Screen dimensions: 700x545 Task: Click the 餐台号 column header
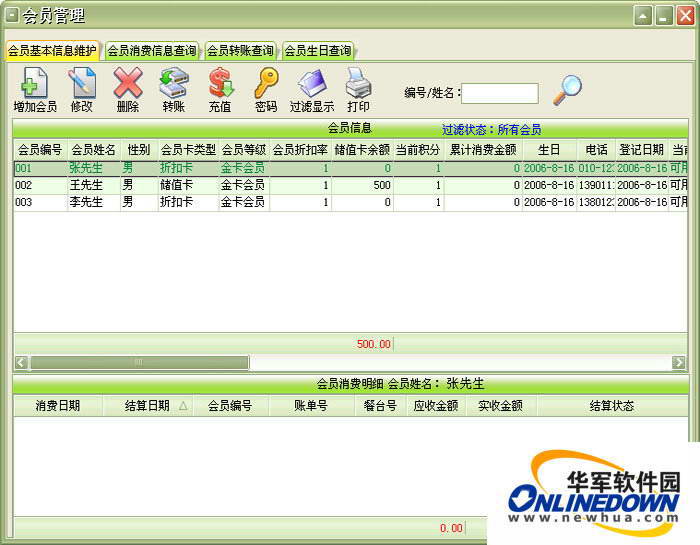point(380,406)
